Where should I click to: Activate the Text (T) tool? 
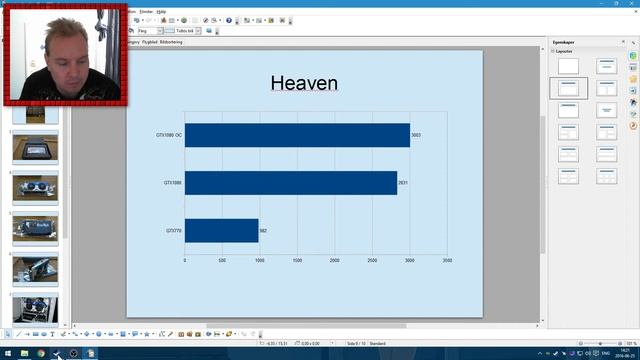pyautogui.click(x=52, y=334)
